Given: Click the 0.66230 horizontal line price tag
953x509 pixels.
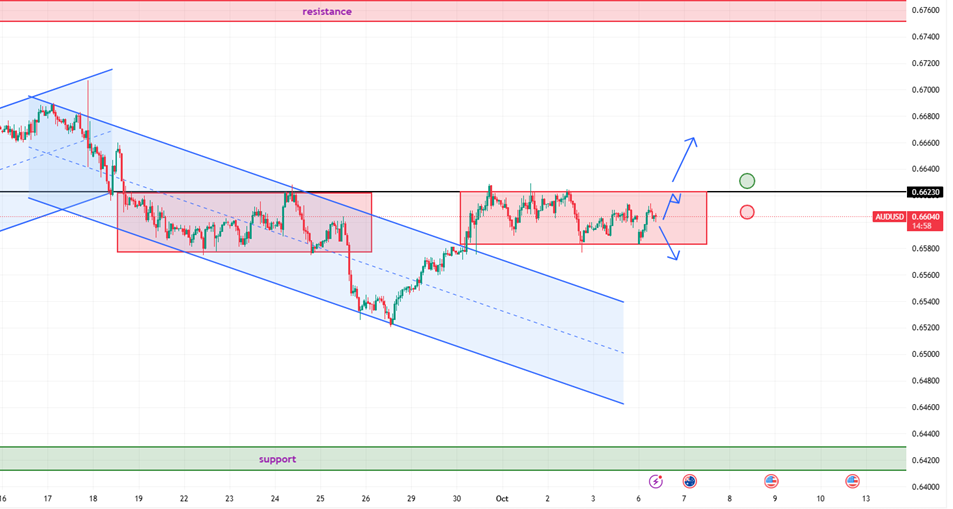Looking at the screenshot, I should 925,192.
